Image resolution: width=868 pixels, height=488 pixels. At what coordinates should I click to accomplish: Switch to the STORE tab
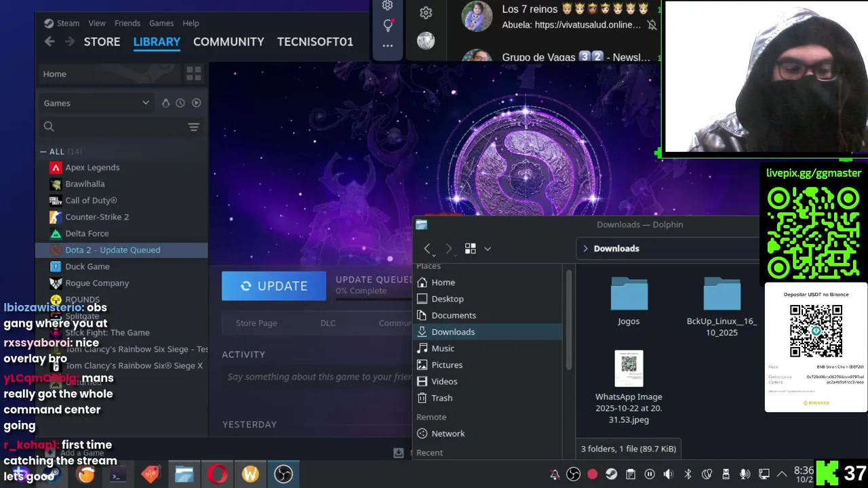click(102, 41)
